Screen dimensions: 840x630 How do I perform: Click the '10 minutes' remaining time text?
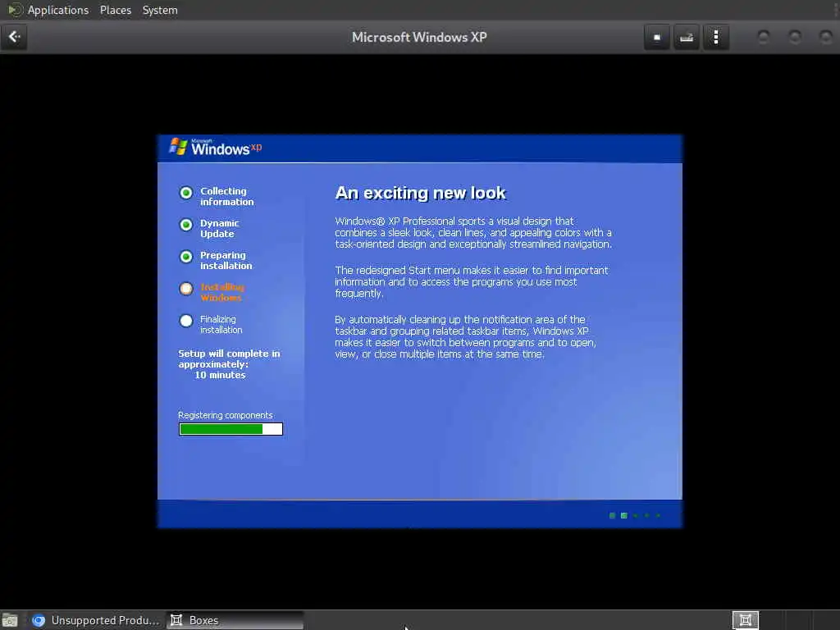[220, 375]
